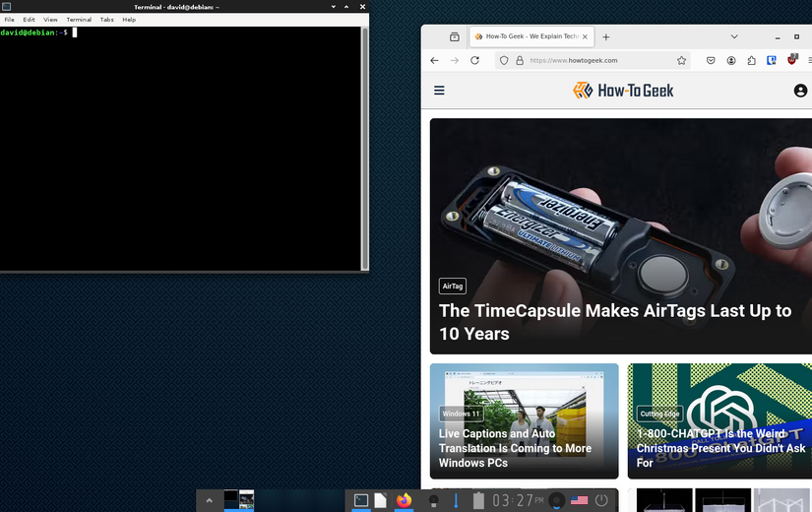Open the Tabs menu in terminal
This screenshot has height=512, width=812.
[106, 20]
